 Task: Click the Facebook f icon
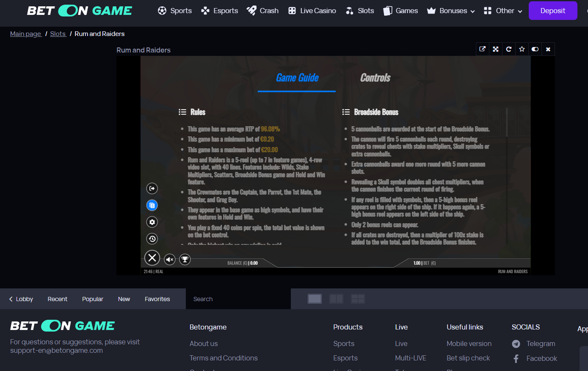click(516, 359)
